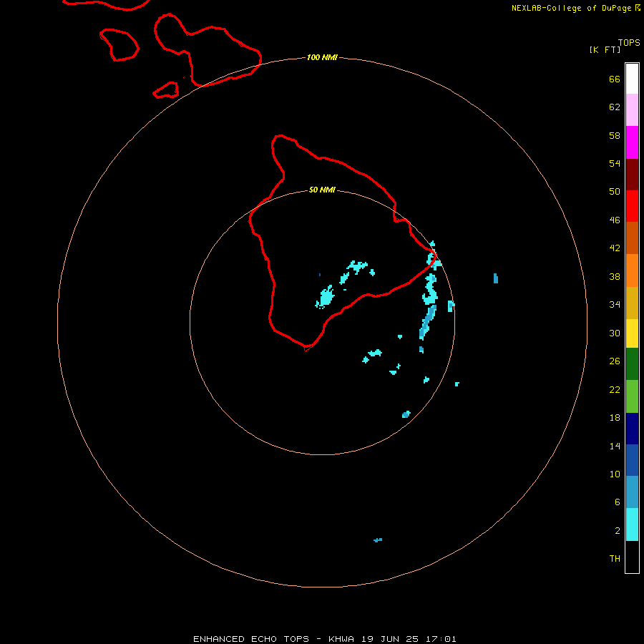Click the medium blue 18 kft swatch
This screenshot has width=644, height=644.
tap(632, 460)
